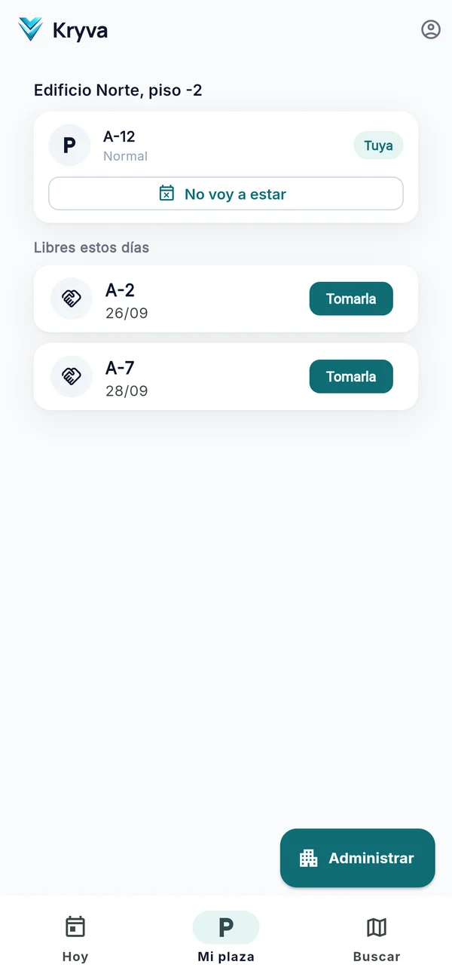
Task: Click the Kryva logo icon
Action: point(31,30)
